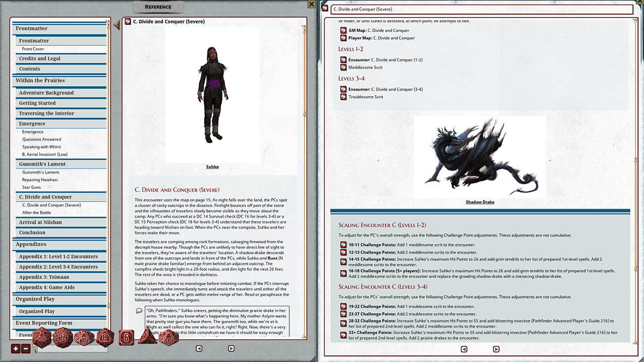Open the Player Map link icon
The width and height of the screenshot is (644, 362).
(344, 38)
